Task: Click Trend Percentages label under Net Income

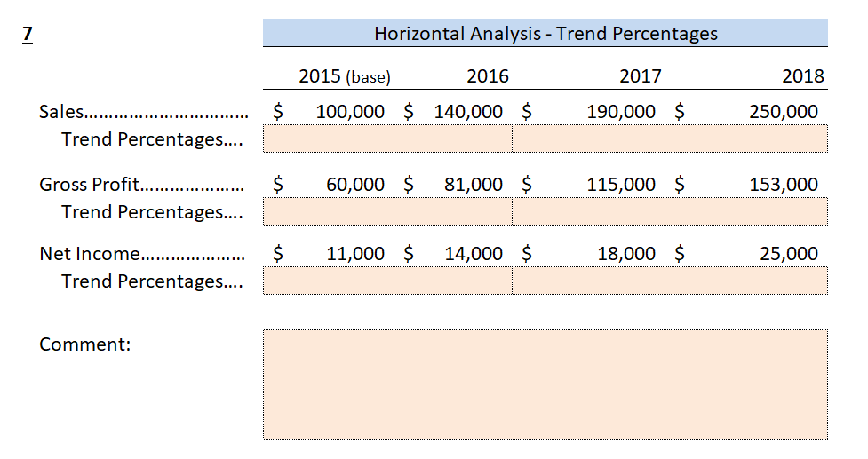Action: tap(152, 281)
